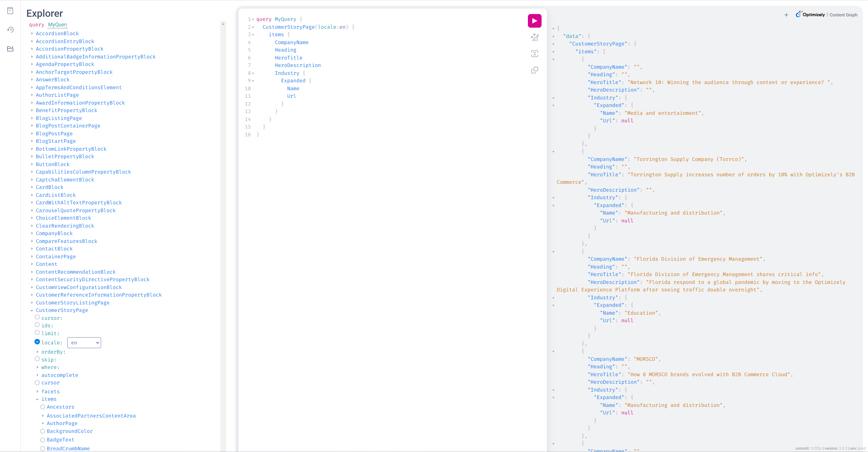Select the MyQuery query name

point(57,25)
